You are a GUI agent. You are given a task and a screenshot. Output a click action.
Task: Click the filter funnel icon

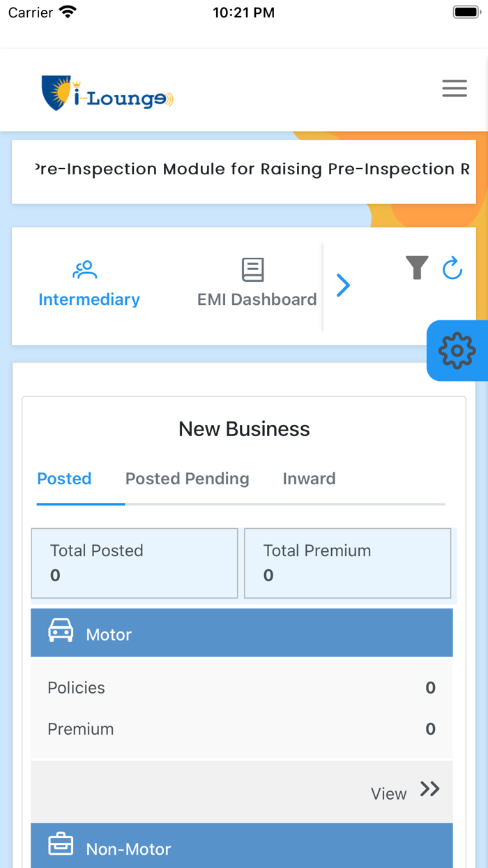point(417,269)
